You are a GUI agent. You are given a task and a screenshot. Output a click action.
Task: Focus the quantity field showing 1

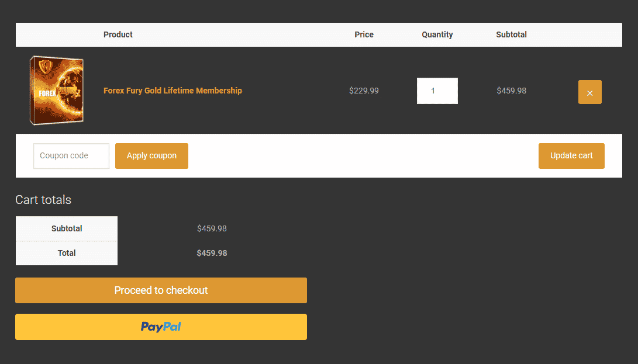(437, 91)
